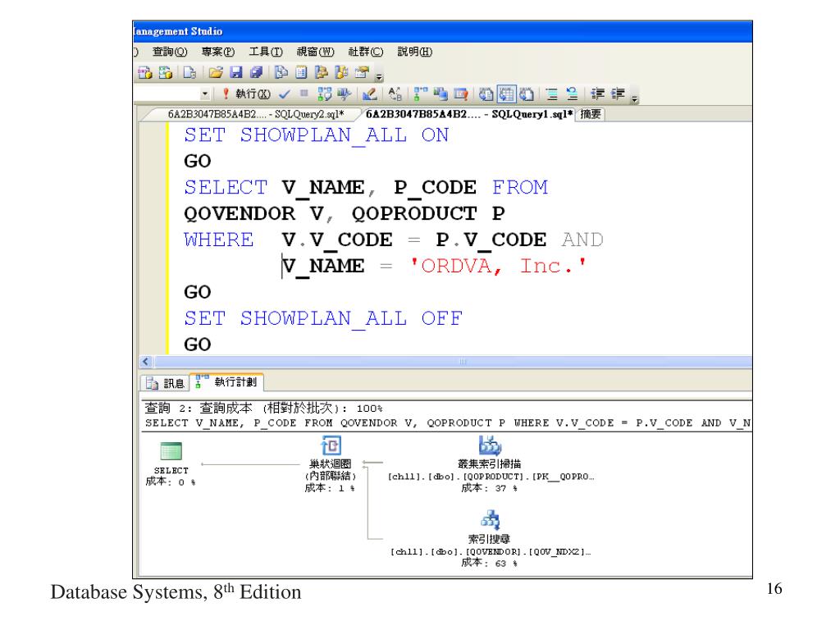This screenshot has width=840, height=630.
Task: Select Results to File icon
Action: point(527,94)
